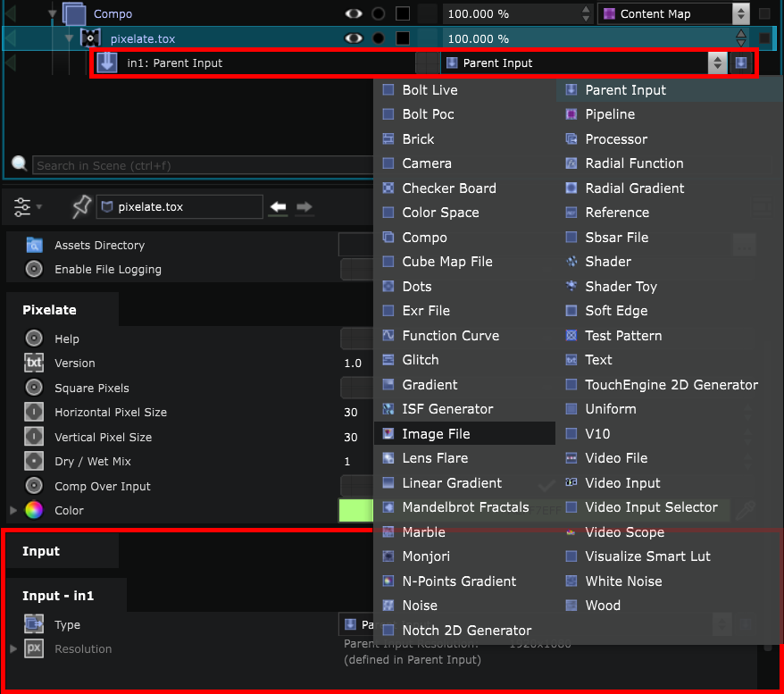
Task: Click the Mandelbrot Fractals icon
Action: (388, 507)
